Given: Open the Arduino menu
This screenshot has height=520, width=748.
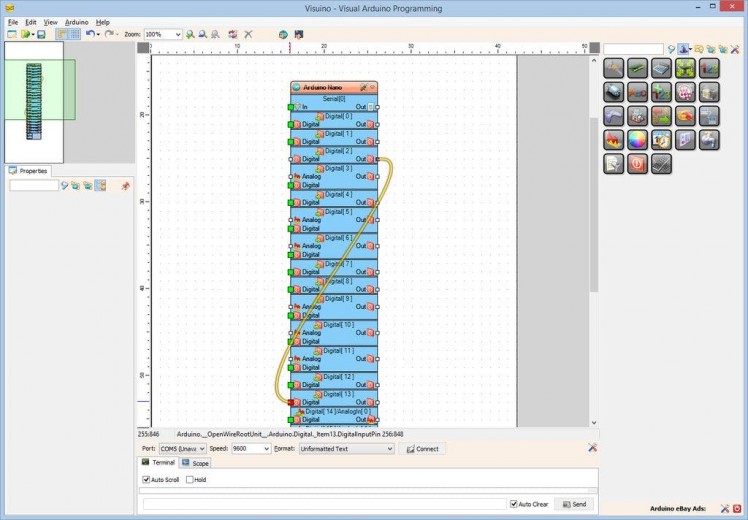Looking at the screenshot, I should click(x=76, y=21).
